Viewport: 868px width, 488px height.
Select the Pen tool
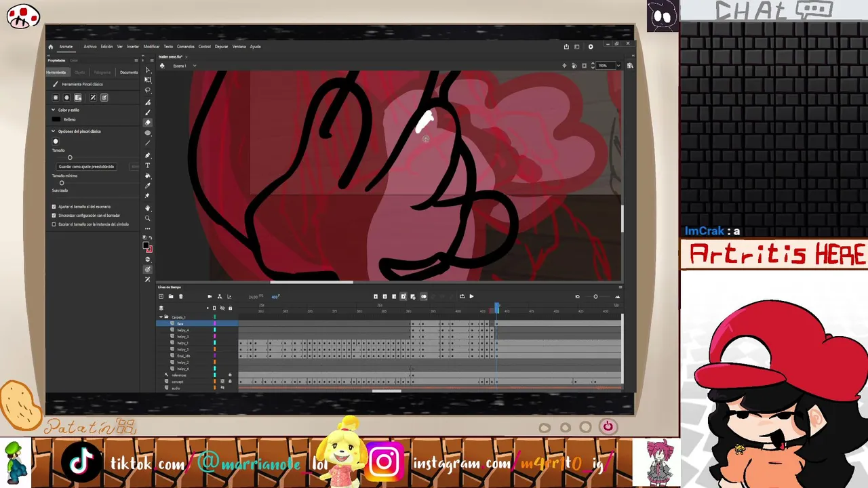point(148,155)
